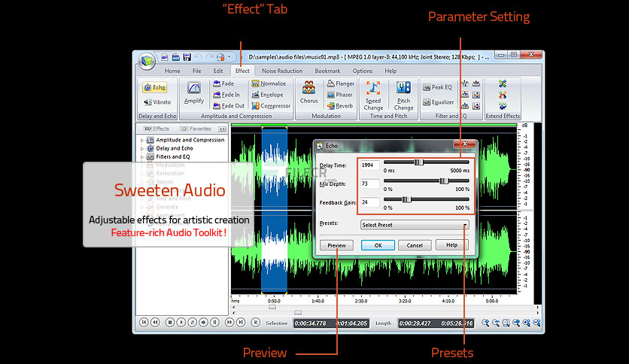Image resolution: width=629 pixels, height=364 pixels.
Task: Open the Pitch Change tool
Action: [403, 96]
